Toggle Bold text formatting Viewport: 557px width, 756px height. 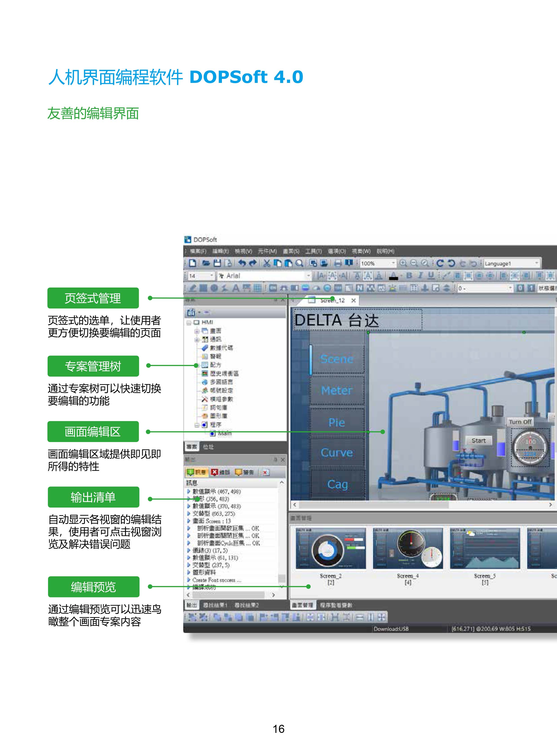(409, 276)
